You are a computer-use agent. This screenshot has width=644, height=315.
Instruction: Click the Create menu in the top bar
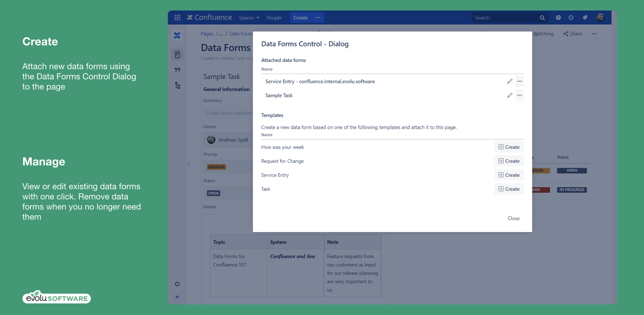click(x=300, y=17)
